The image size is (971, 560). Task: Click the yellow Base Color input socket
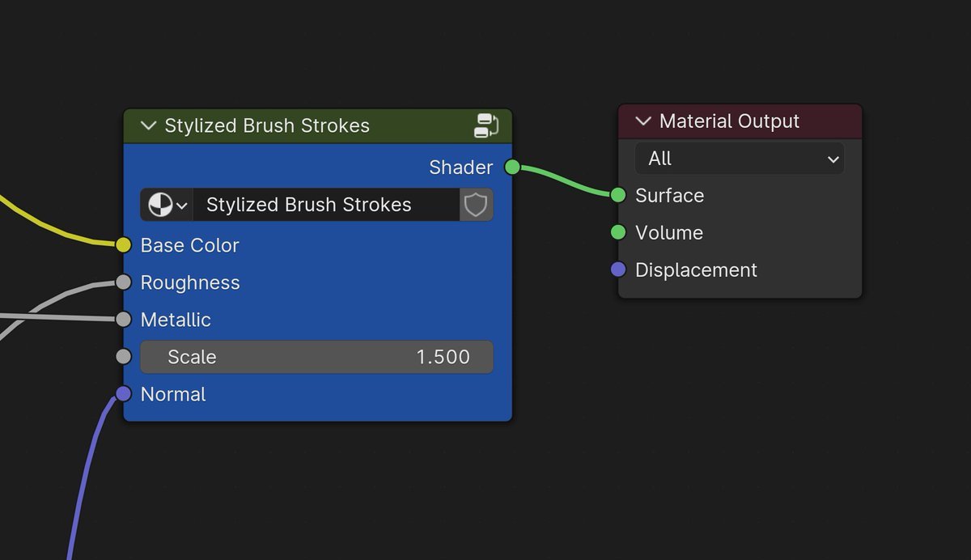pos(123,245)
